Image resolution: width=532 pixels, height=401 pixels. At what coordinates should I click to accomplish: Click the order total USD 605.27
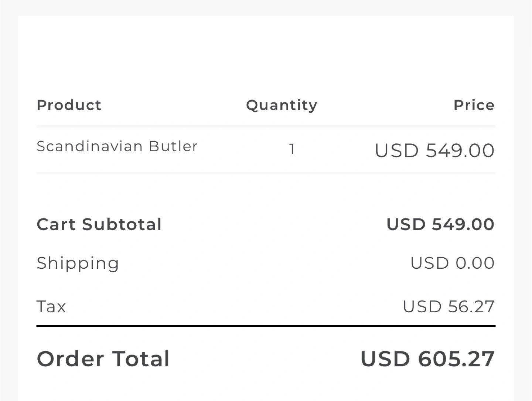pyautogui.click(x=427, y=359)
